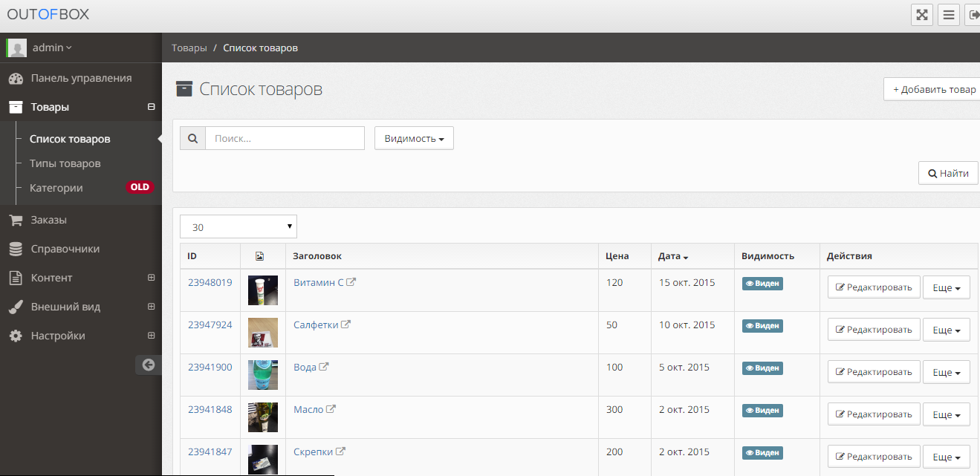
Task: Expand the Контент menu plus icon
Action: 152,278
